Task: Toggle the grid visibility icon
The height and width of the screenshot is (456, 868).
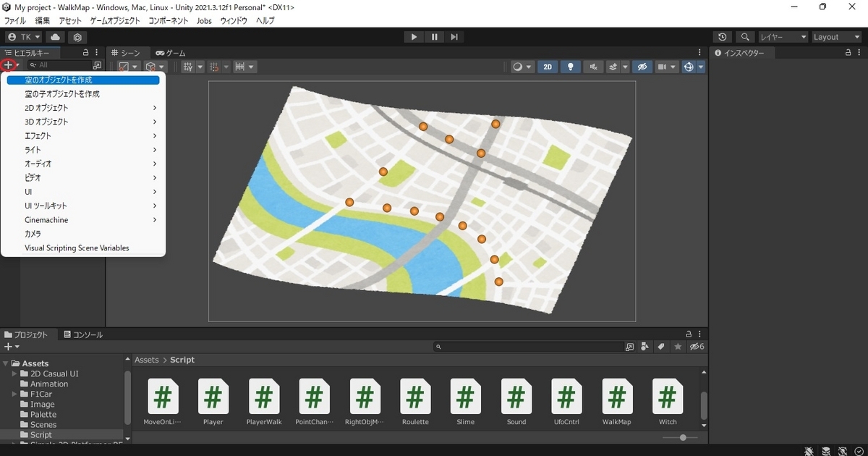Action: (x=188, y=67)
